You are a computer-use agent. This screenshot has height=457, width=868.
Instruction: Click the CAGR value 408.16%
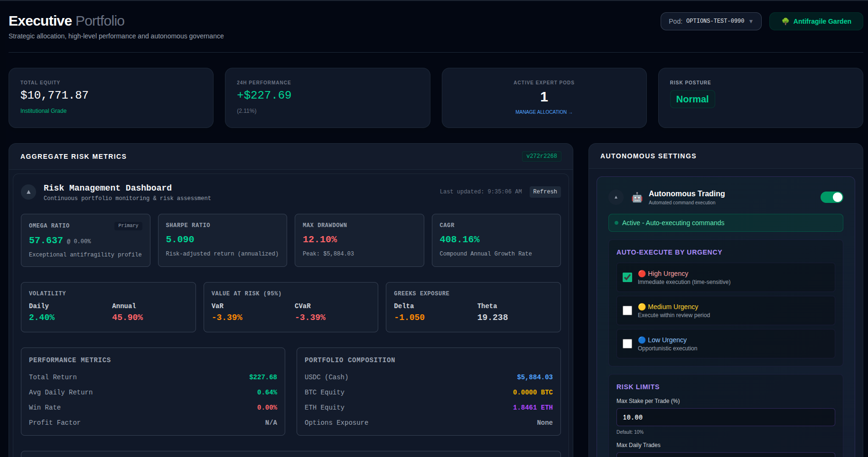pyautogui.click(x=459, y=239)
